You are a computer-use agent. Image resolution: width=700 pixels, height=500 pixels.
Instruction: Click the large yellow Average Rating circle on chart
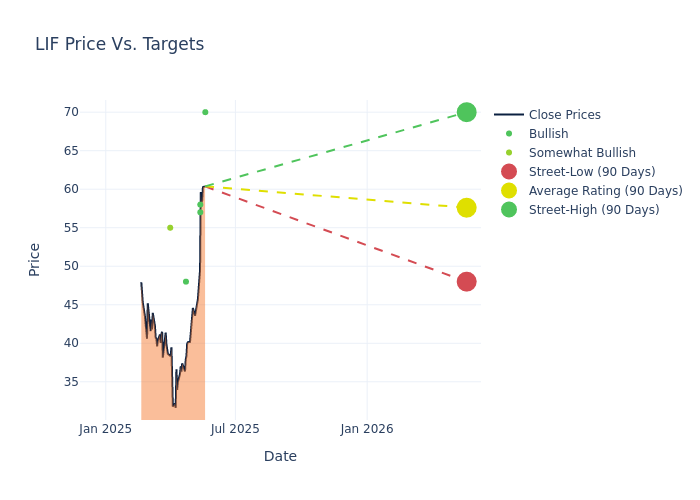(466, 208)
